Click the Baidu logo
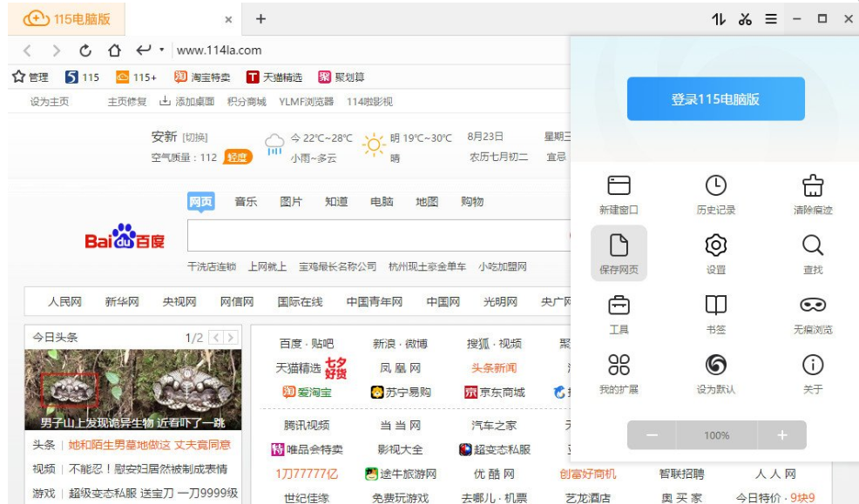Viewport: 859px width, 504px height. (125, 237)
